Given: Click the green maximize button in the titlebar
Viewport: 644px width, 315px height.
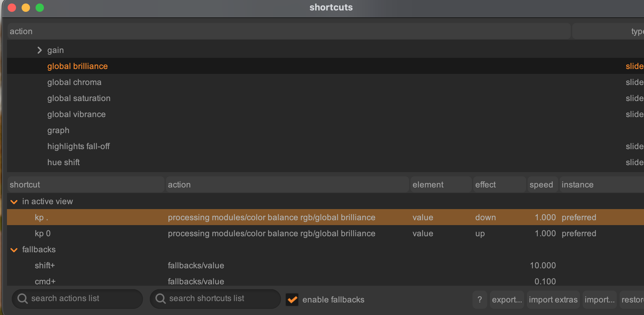Looking at the screenshot, I should 40,7.
